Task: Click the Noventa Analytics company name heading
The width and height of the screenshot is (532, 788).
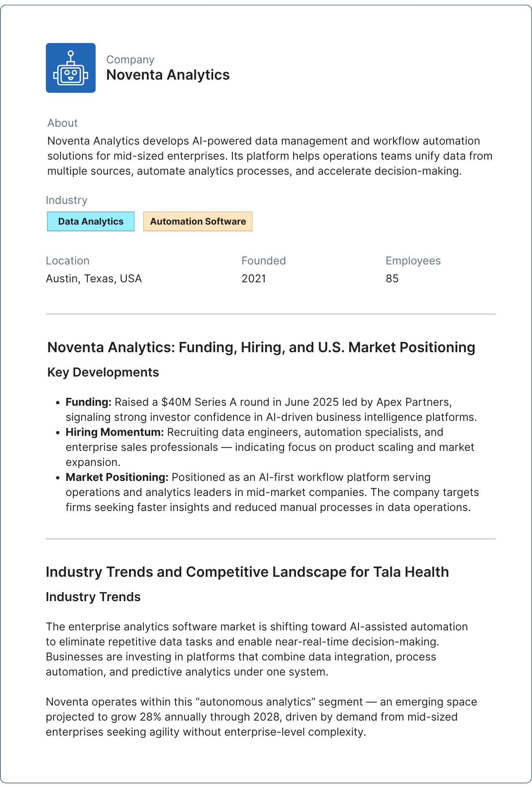Action: click(x=168, y=75)
